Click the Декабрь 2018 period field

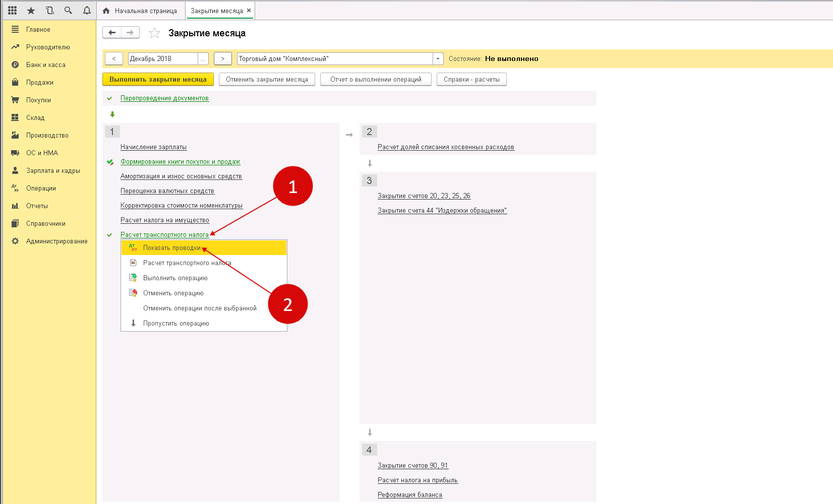162,59
